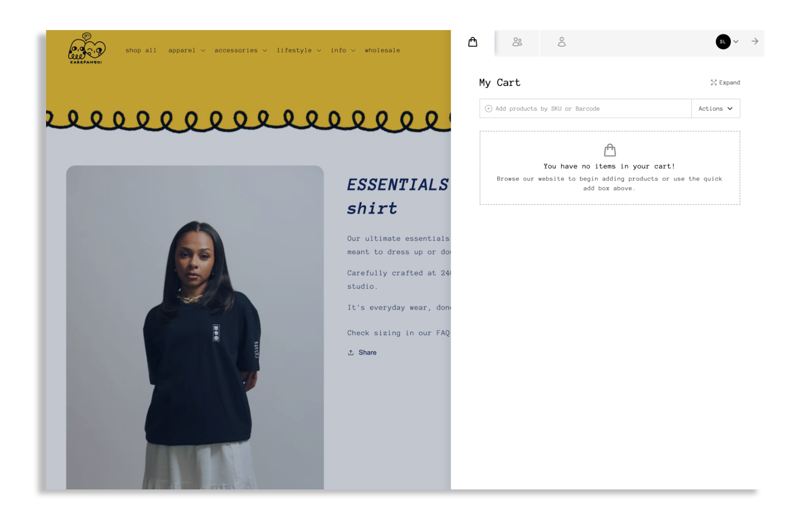Screen dimensions: 810x532
Task: Open the single user account tab
Action: tap(561, 42)
